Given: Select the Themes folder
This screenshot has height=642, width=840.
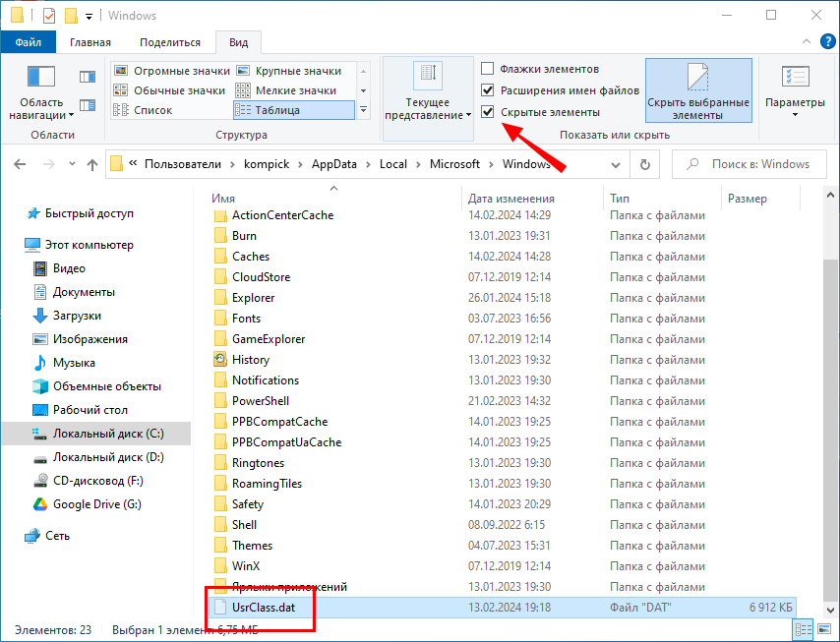Looking at the screenshot, I should click(252, 545).
